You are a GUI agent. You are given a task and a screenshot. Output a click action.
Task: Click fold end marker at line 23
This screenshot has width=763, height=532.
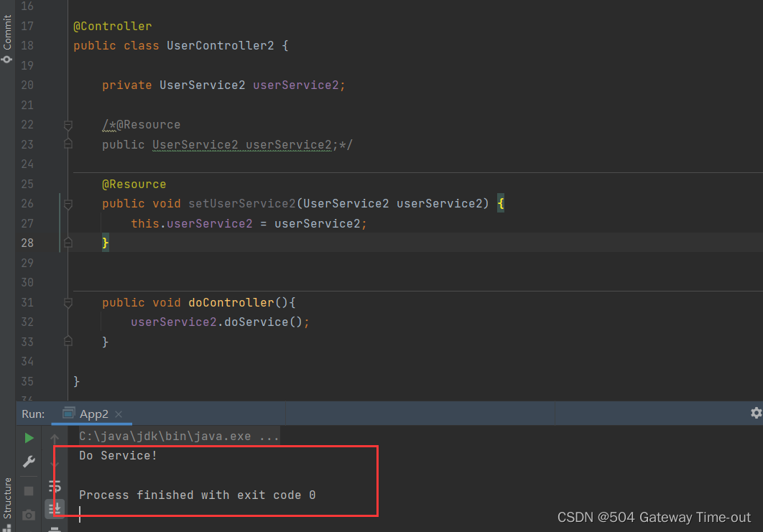pyautogui.click(x=68, y=143)
